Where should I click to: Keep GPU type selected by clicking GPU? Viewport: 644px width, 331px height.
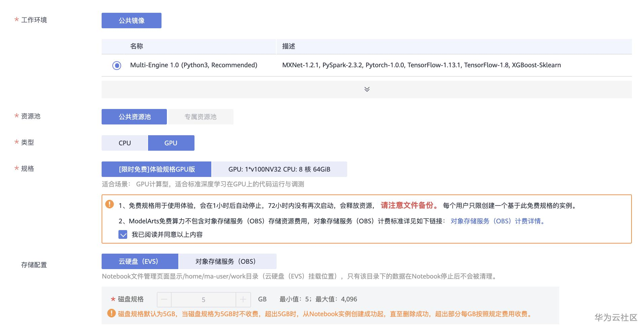pyautogui.click(x=171, y=143)
